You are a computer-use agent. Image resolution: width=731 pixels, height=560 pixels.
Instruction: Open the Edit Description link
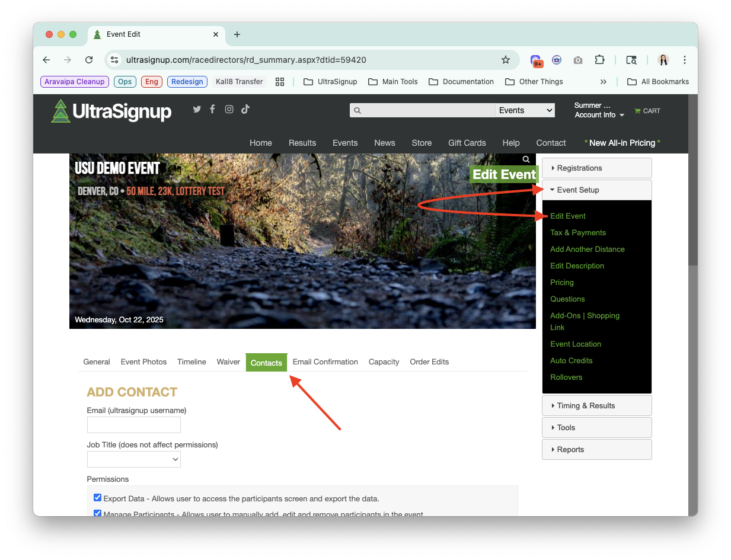(577, 266)
